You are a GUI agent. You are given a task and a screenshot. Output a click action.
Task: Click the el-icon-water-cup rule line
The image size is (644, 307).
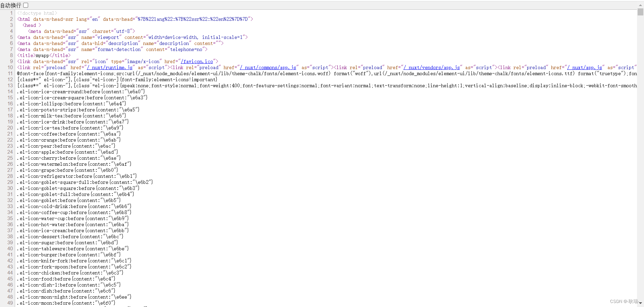point(73,218)
